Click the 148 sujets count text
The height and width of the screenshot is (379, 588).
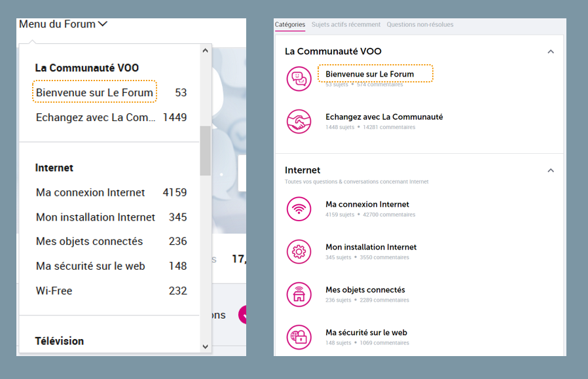339,342
